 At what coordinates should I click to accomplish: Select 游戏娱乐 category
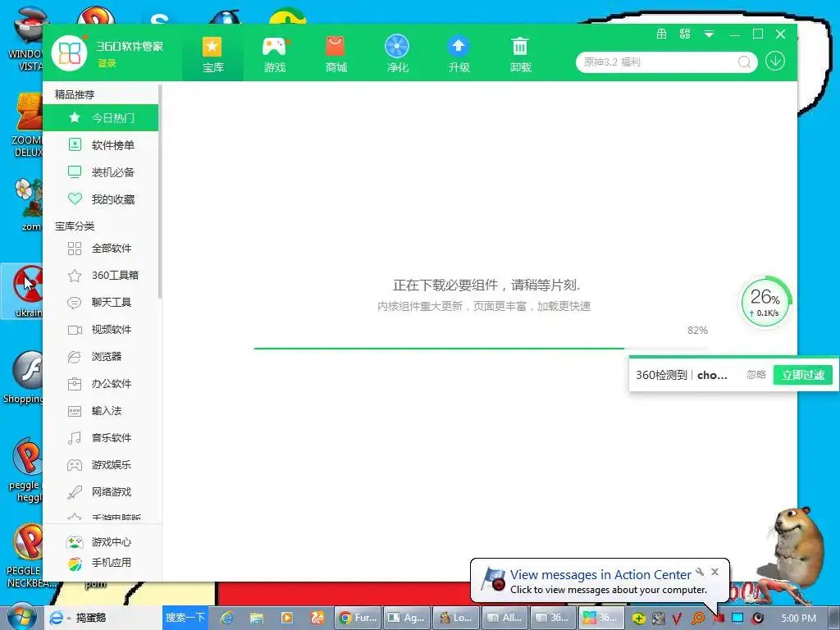click(101, 465)
